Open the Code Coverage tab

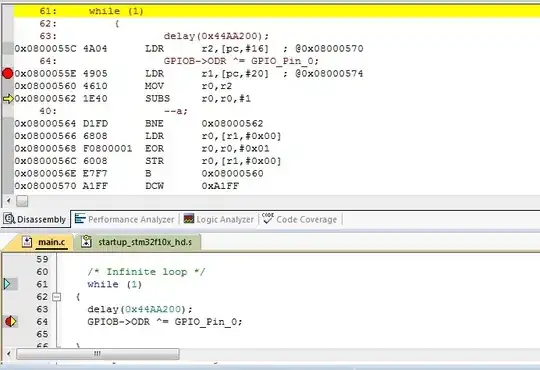click(x=300, y=219)
